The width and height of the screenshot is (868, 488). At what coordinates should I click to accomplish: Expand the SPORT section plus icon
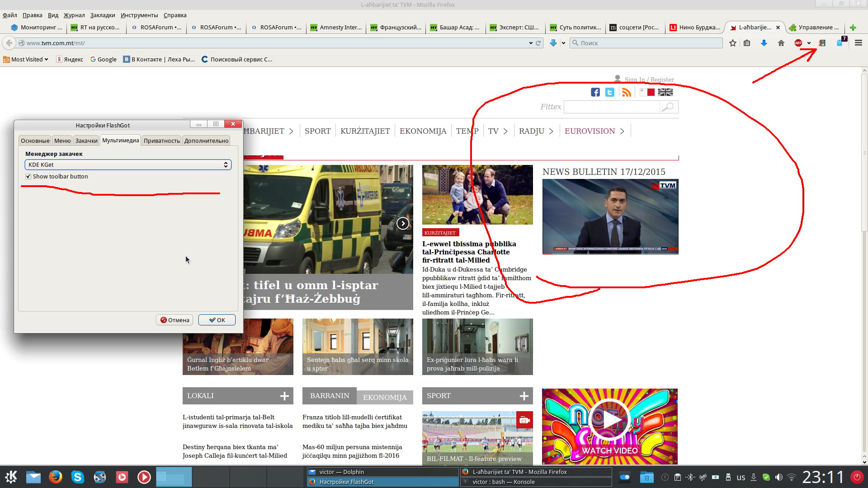click(524, 396)
